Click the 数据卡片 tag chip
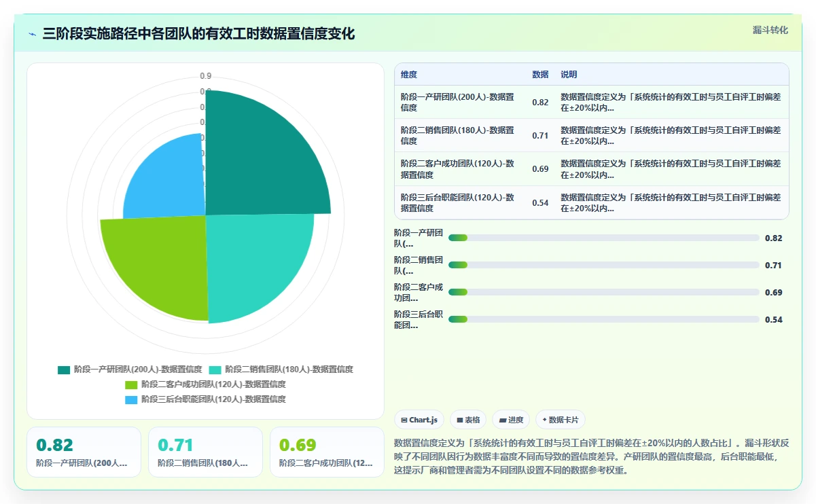This screenshot has width=816, height=504. [561, 420]
